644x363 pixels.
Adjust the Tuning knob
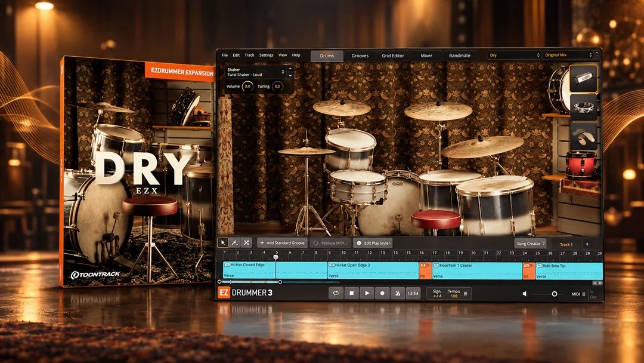pos(277,87)
